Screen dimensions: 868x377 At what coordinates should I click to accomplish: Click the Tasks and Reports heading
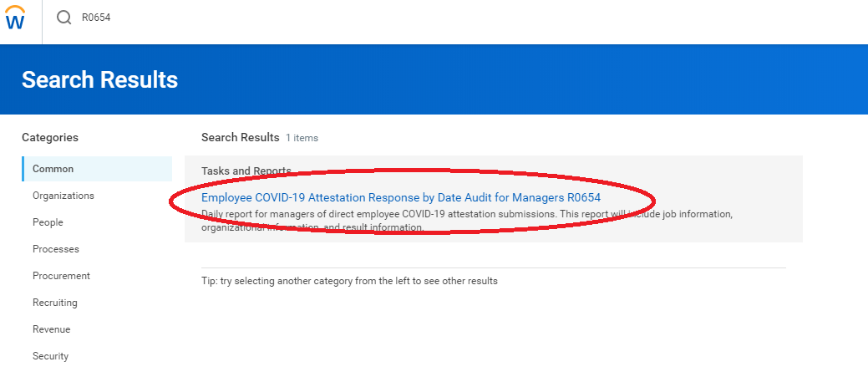click(246, 171)
